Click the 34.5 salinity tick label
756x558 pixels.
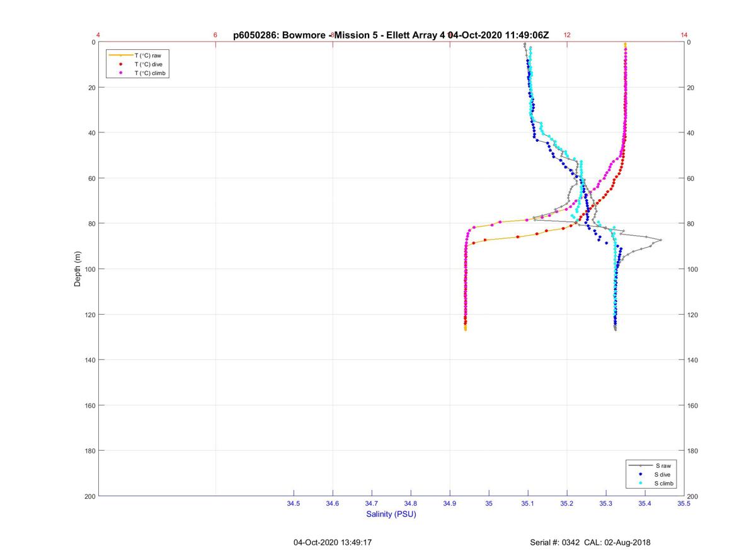pos(294,504)
